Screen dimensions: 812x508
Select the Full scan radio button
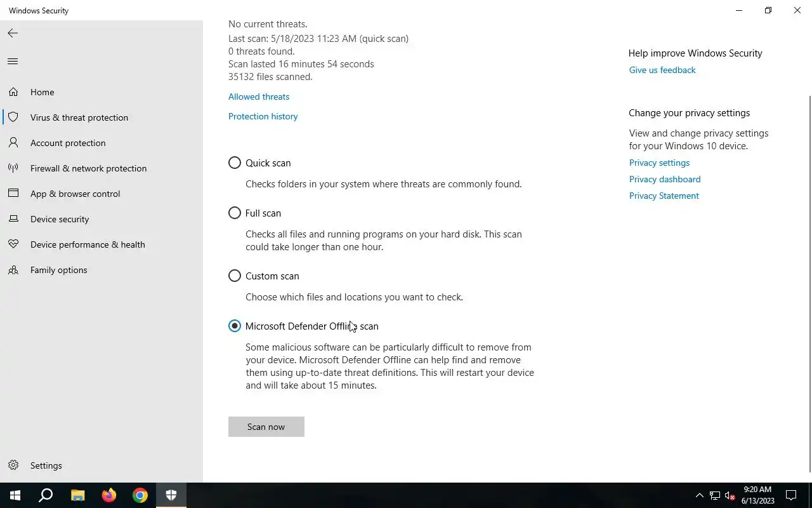pos(235,213)
